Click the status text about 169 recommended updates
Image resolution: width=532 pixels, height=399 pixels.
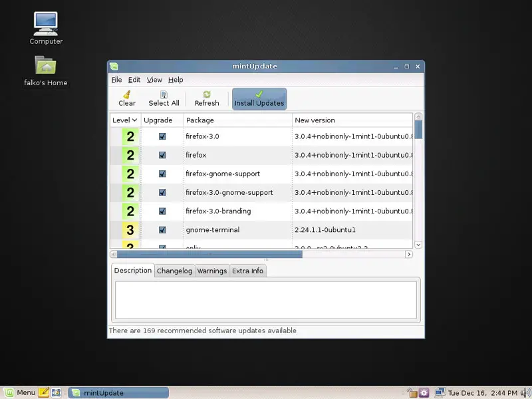coord(203,331)
